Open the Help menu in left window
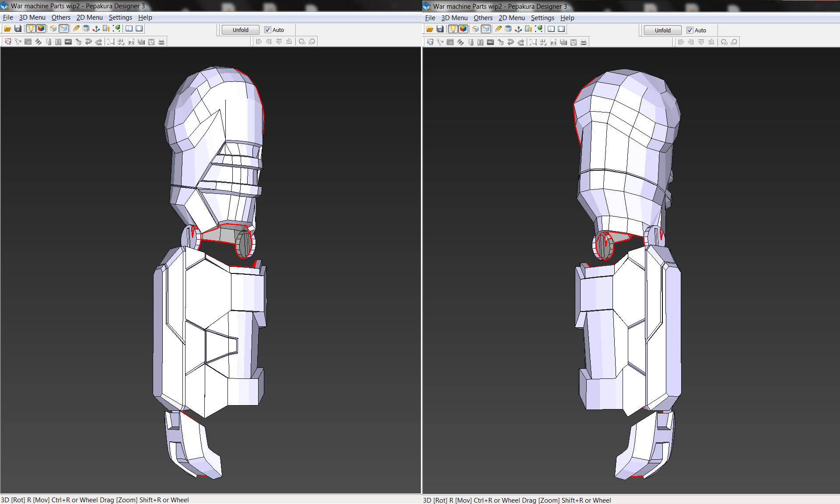840x504 pixels. [145, 17]
